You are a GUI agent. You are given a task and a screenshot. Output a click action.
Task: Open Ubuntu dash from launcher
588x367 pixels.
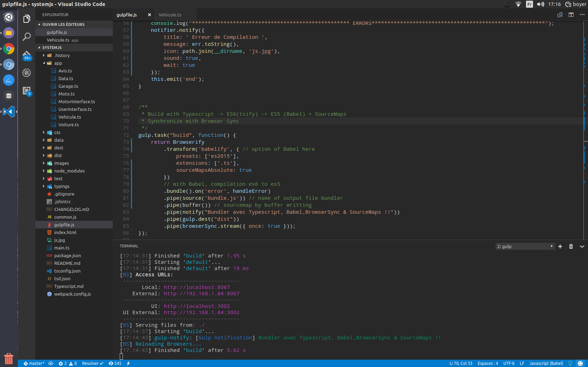click(9, 17)
